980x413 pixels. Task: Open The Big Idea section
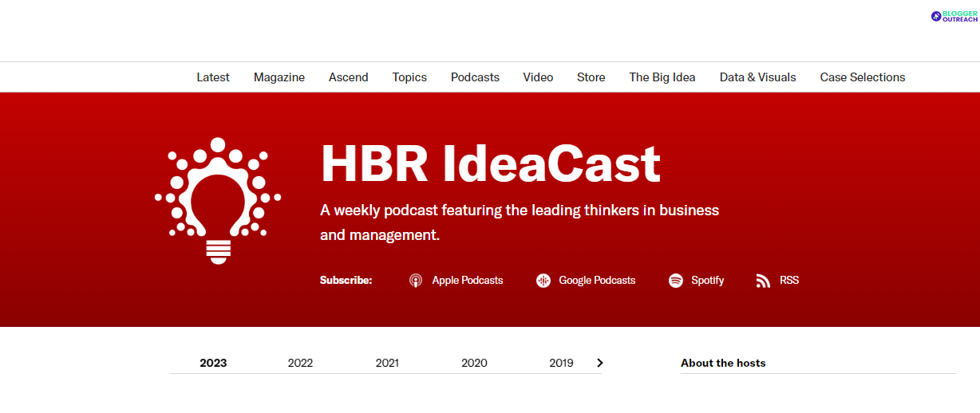pos(662,77)
